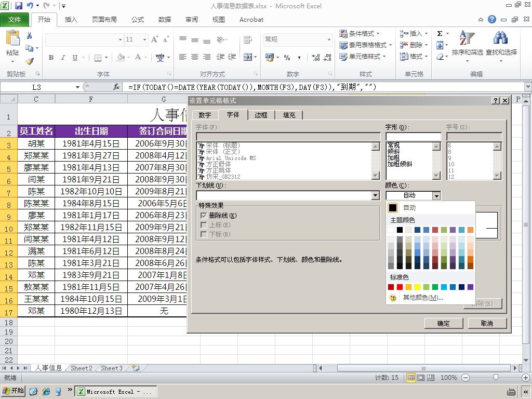Expand the 条件格式 conditional formatting menu
532x399 pixels.
pos(360,34)
